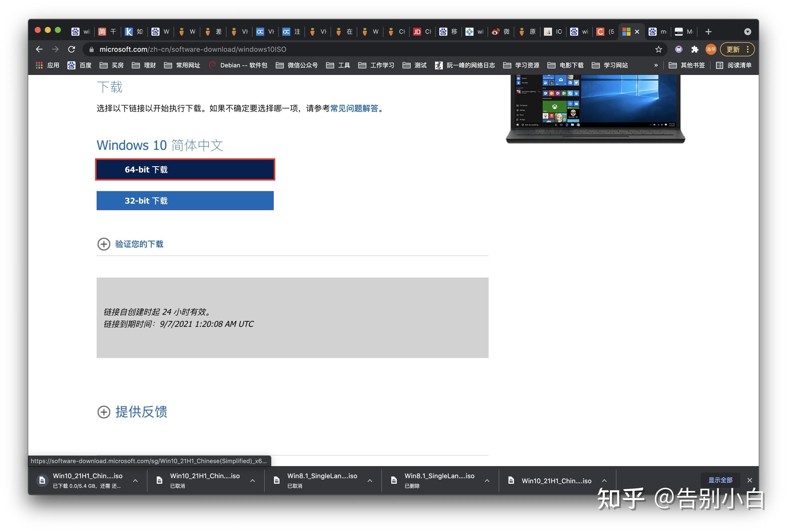Viewport: 787px width, 532px height.
Task: Open the Chrome three-dot menu
Action: (748, 50)
